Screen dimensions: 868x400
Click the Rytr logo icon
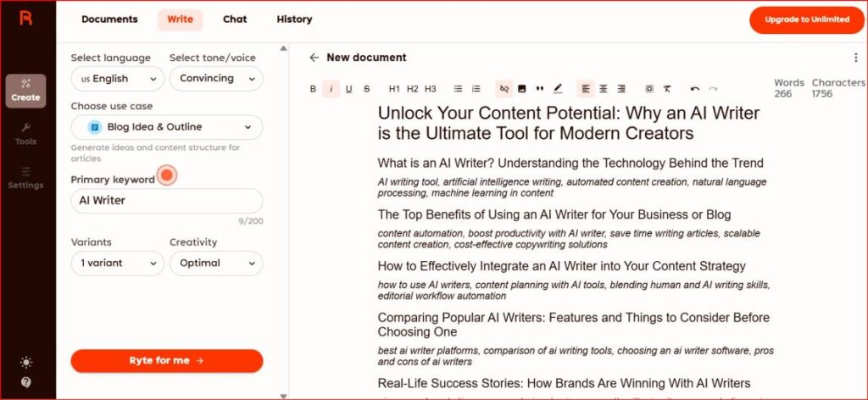point(25,19)
